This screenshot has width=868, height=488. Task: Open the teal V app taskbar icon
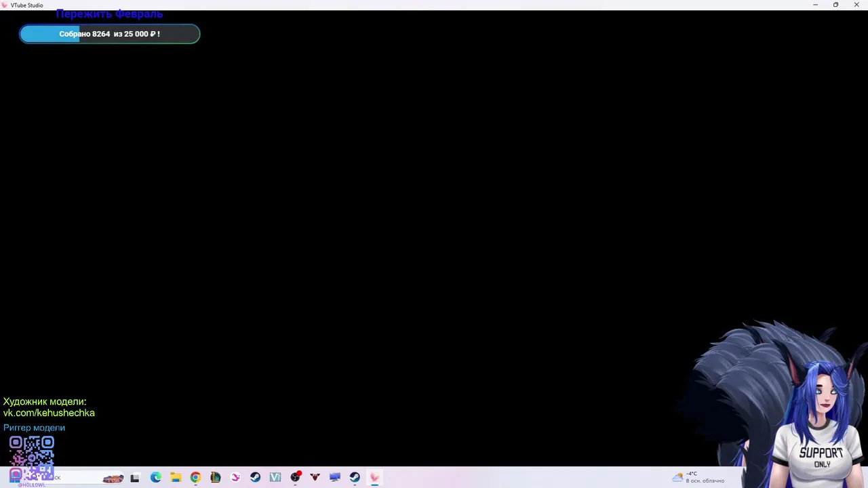275,478
